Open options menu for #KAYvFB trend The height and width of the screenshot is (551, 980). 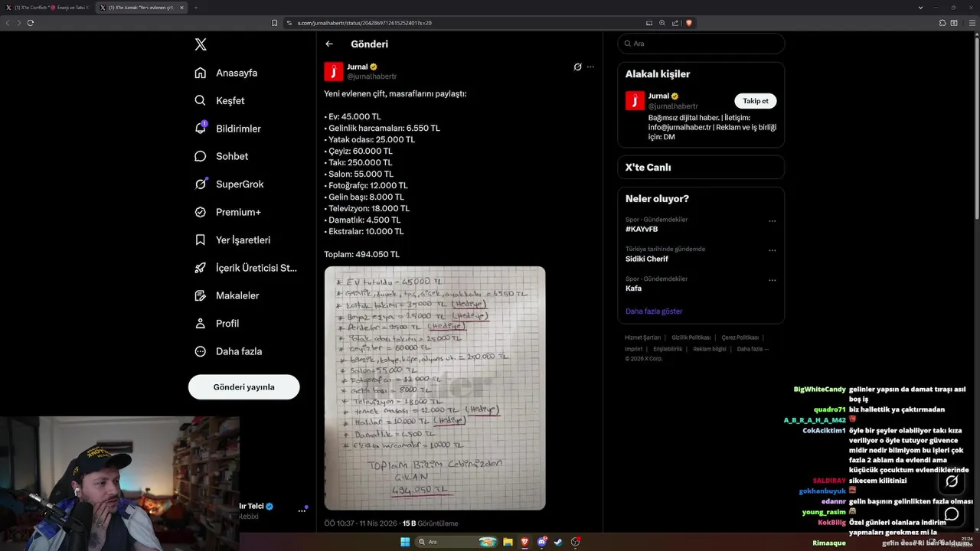(772, 221)
